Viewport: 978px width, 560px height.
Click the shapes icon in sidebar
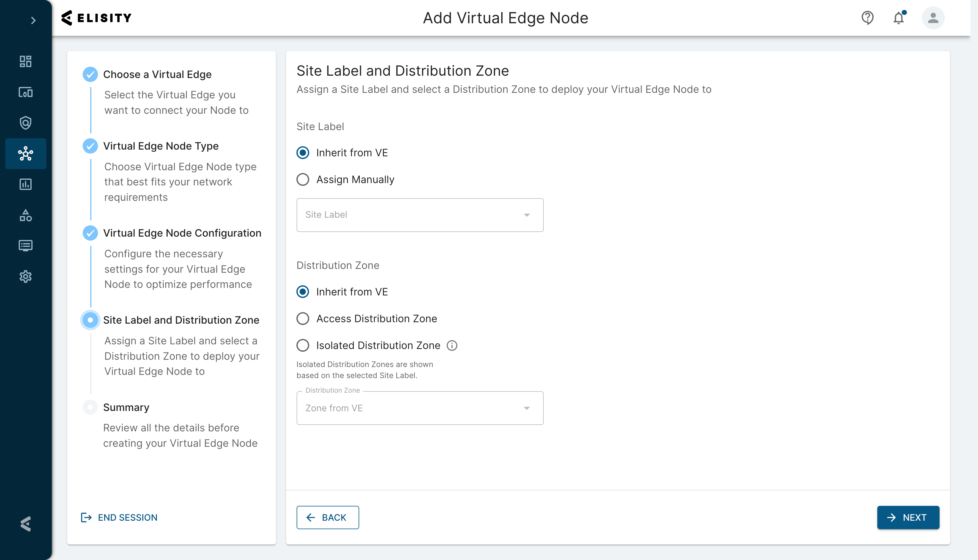click(25, 215)
